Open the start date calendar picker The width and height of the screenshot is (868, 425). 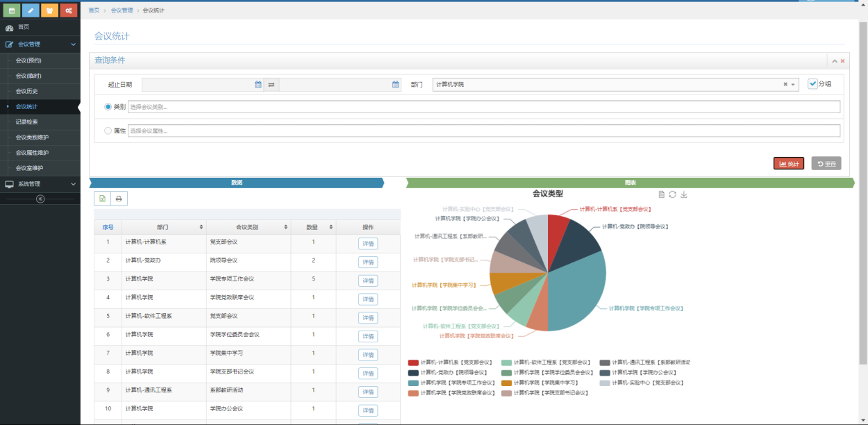[x=258, y=85]
